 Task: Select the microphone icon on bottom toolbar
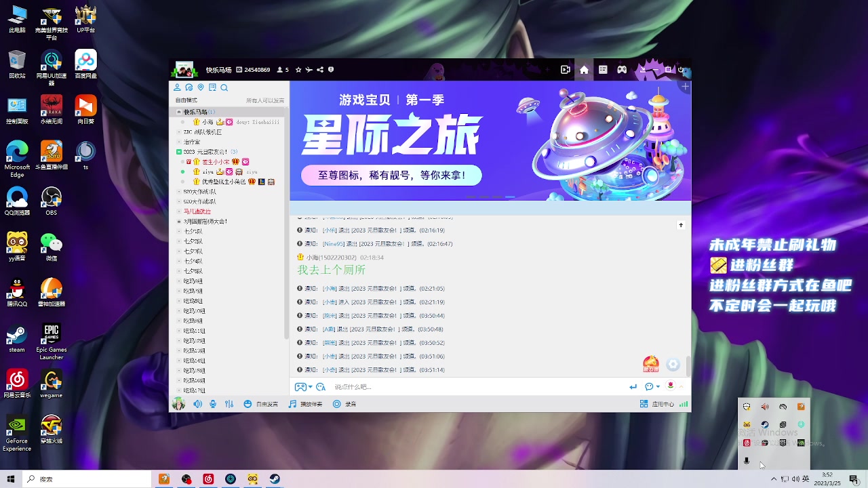coord(213,403)
